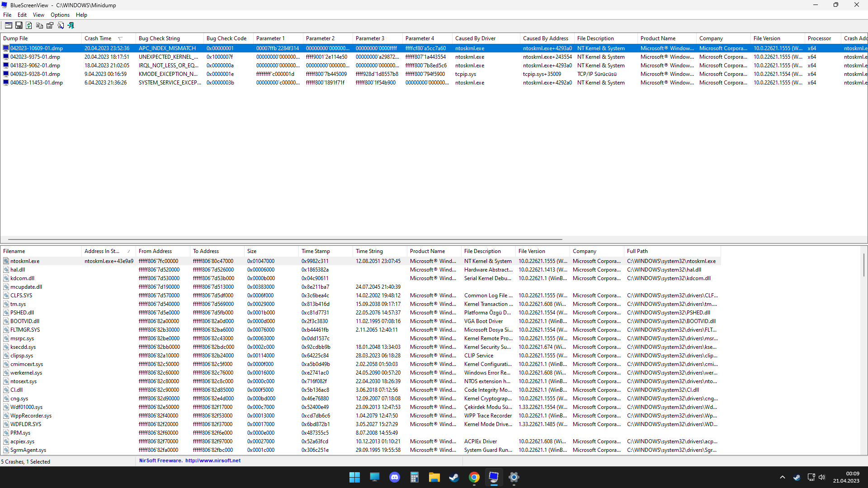The image size is (868, 488).
Task: Open Advanced Options toolbar icon
Action: click(x=9, y=26)
